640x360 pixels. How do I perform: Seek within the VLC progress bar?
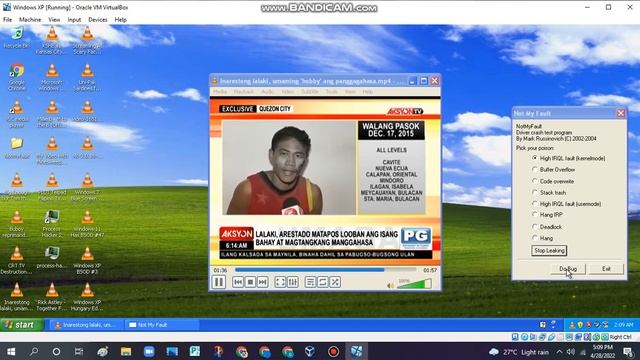click(x=325, y=270)
